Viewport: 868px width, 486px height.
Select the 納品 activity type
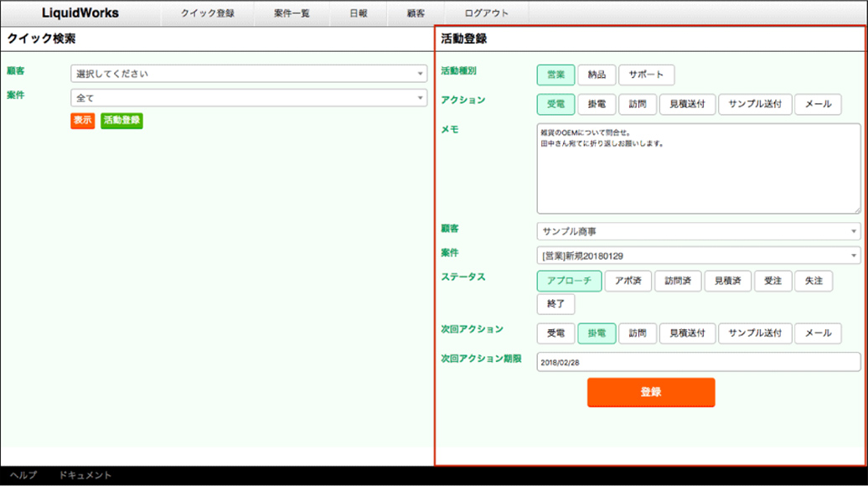(597, 75)
